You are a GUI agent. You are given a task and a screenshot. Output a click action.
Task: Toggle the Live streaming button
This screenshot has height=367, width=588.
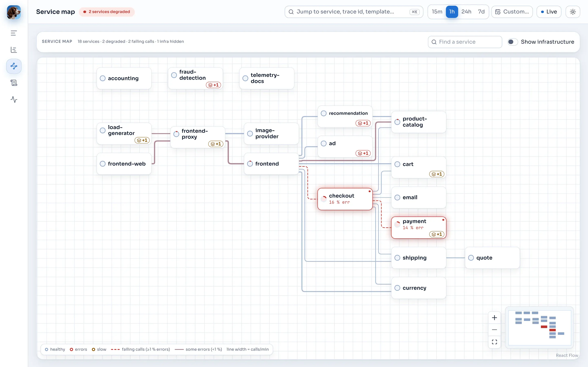pos(549,12)
